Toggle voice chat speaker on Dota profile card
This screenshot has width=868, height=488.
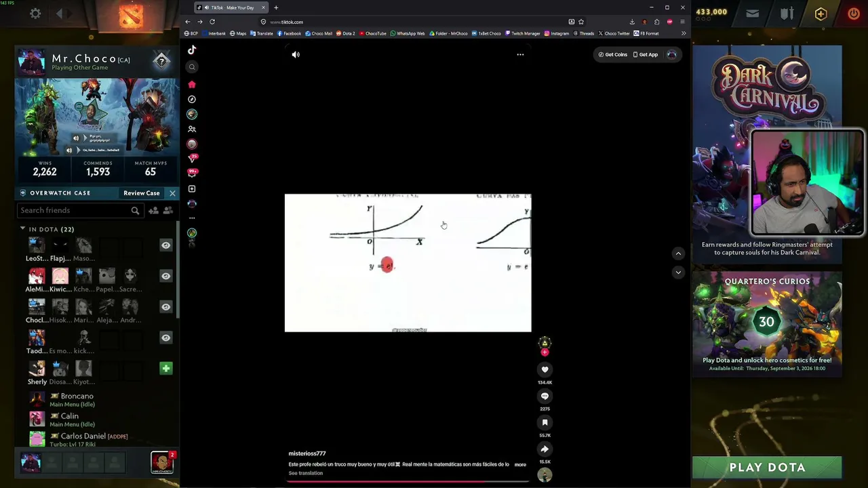[x=76, y=138]
